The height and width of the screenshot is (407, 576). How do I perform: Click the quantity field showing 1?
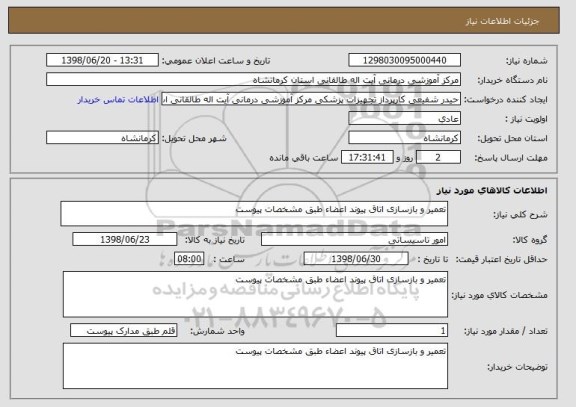click(x=392, y=331)
